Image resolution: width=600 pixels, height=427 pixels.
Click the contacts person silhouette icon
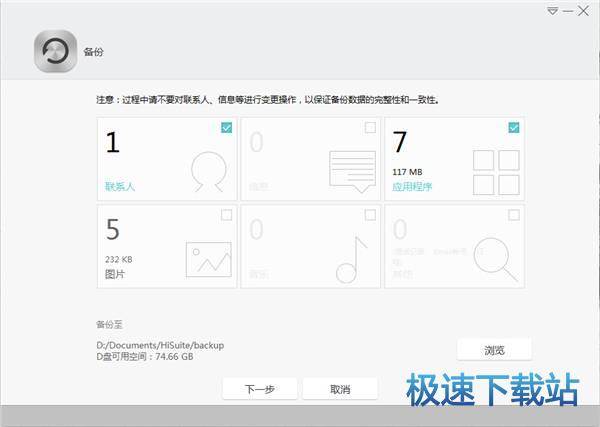tap(209, 172)
